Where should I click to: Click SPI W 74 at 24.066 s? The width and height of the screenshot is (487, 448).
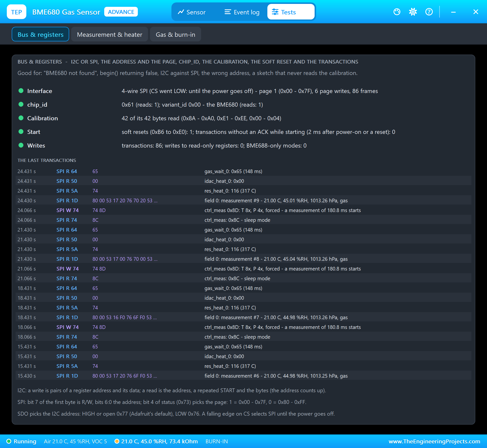[67, 210]
